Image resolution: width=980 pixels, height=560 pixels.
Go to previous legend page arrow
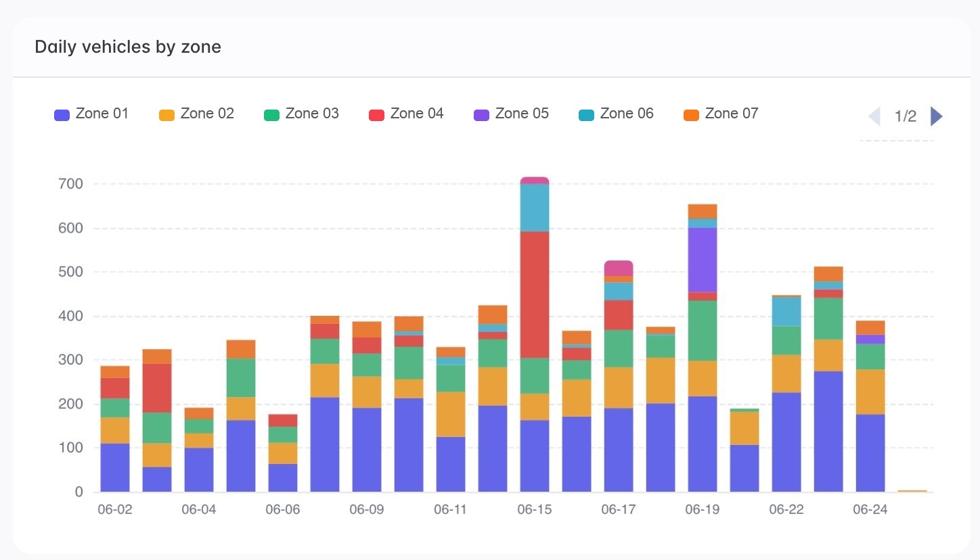[874, 116]
